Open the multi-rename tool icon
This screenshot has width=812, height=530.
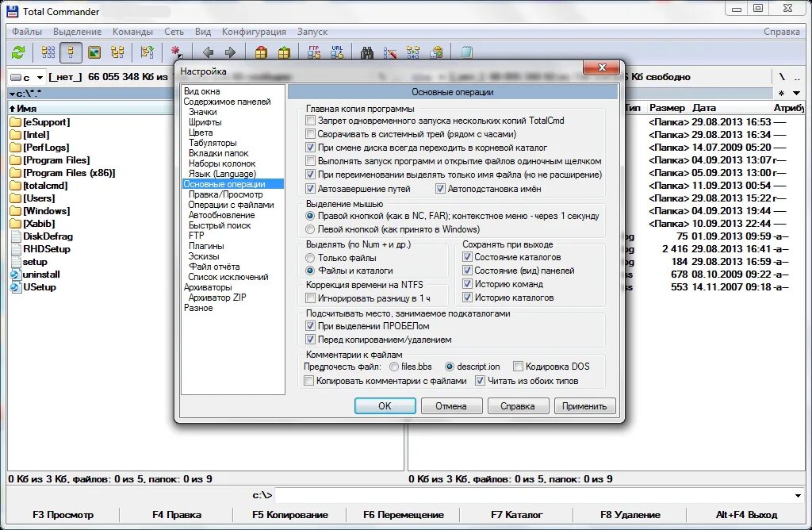390,52
